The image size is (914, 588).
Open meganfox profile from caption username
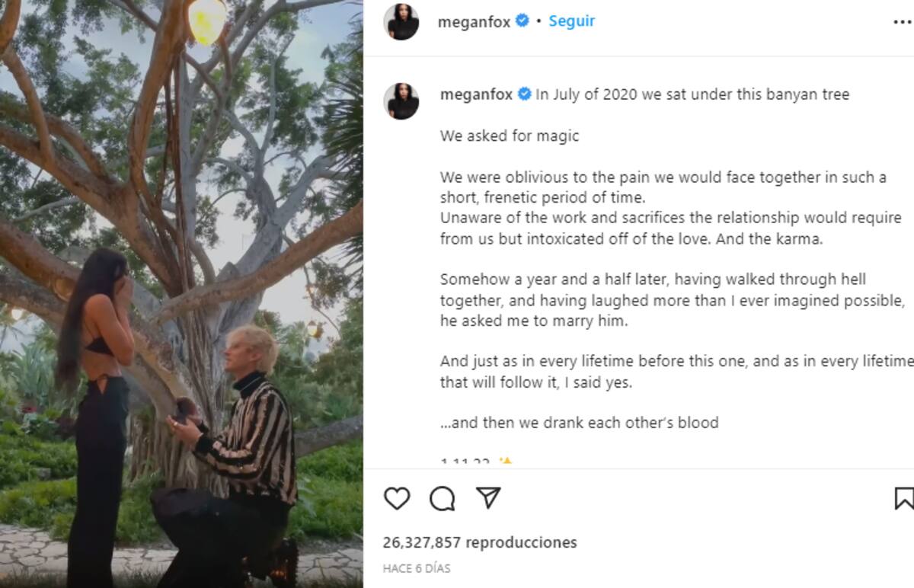click(476, 94)
